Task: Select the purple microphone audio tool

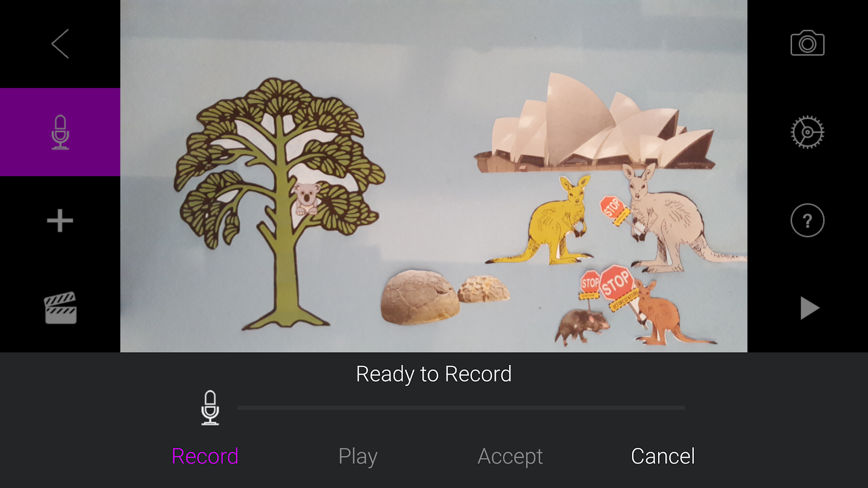Action: click(60, 132)
